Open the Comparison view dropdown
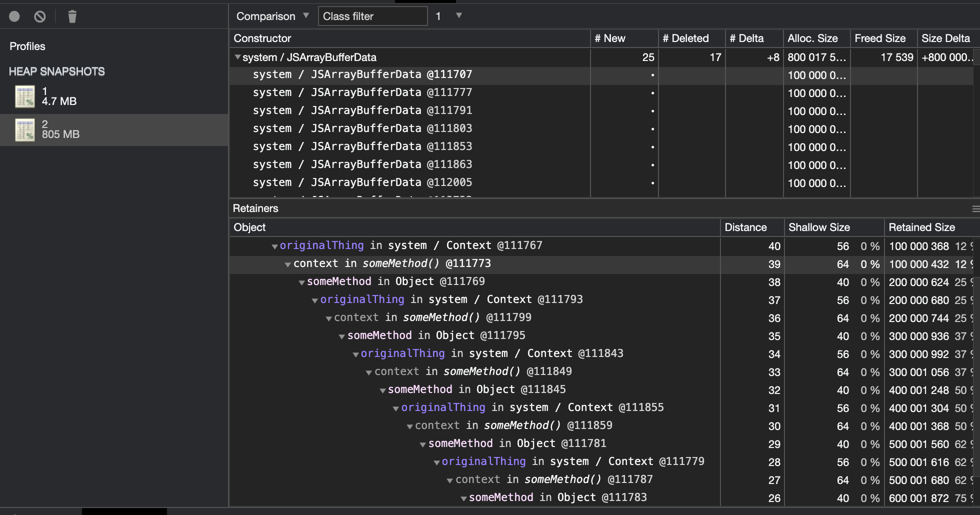The height and width of the screenshot is (515, 980). [272, 16]
